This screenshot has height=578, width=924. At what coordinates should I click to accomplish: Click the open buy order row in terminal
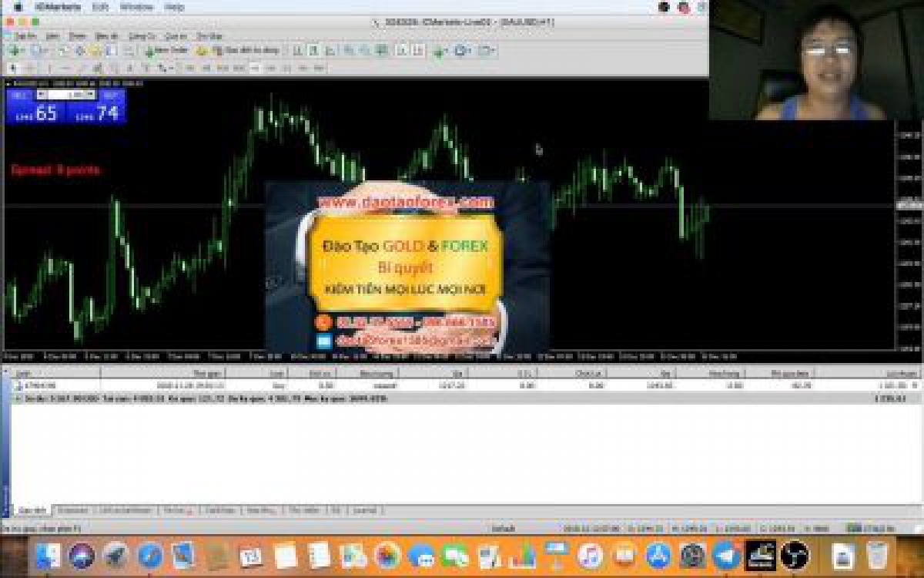tap(466, 384)
